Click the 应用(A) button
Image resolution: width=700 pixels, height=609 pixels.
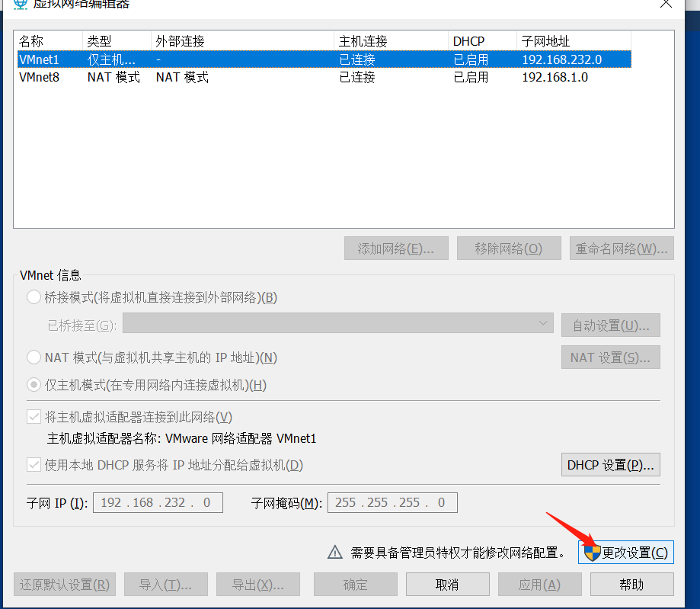[540, 585]
